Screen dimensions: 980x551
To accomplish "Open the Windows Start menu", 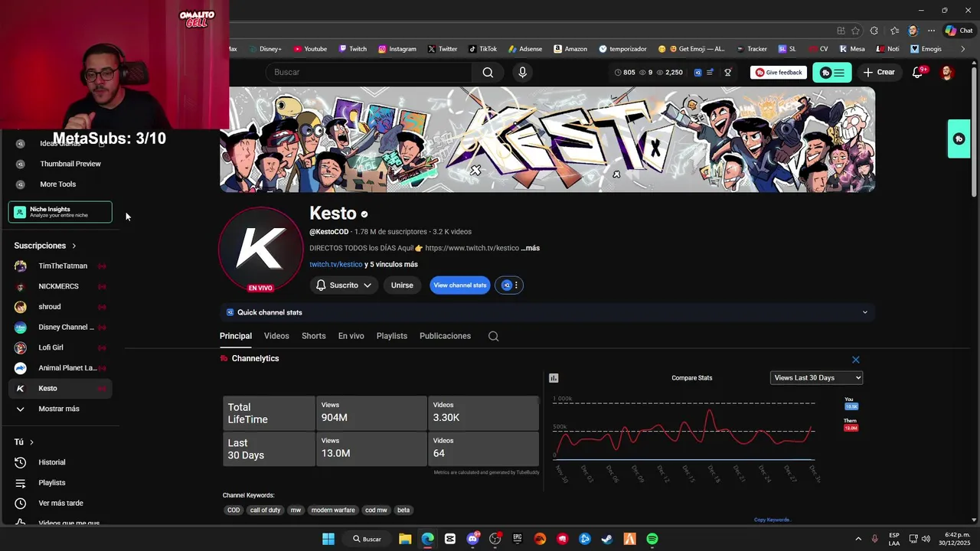I will [328, 539].
